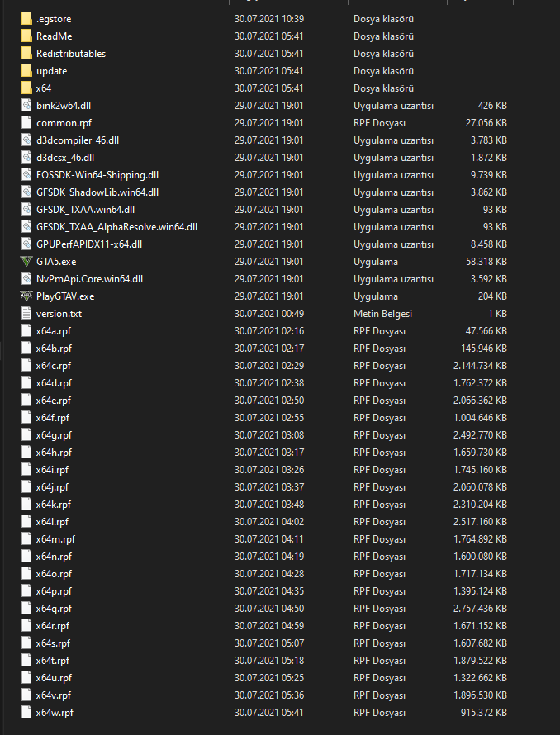This screenshot has width=560, height=735.
Task: Click the x64r.rpf file name
Action: click(53, 626)
